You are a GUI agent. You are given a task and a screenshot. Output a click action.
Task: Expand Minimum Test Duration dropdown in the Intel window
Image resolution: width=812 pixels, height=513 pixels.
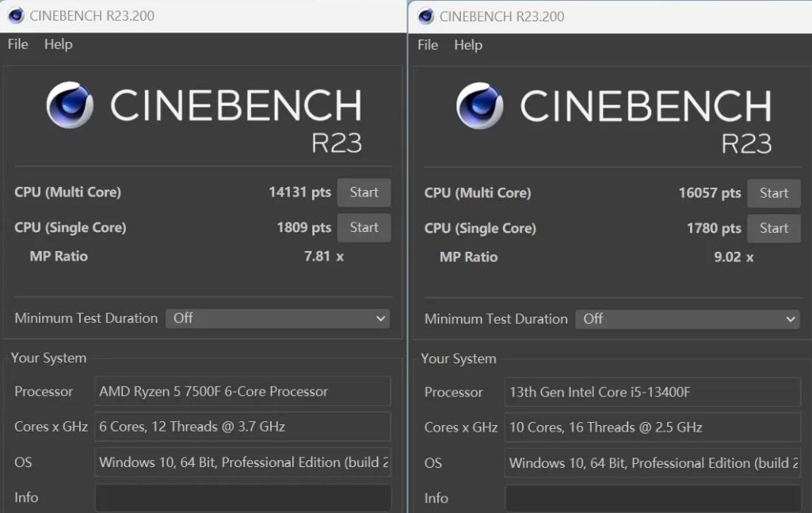(688, 319)
